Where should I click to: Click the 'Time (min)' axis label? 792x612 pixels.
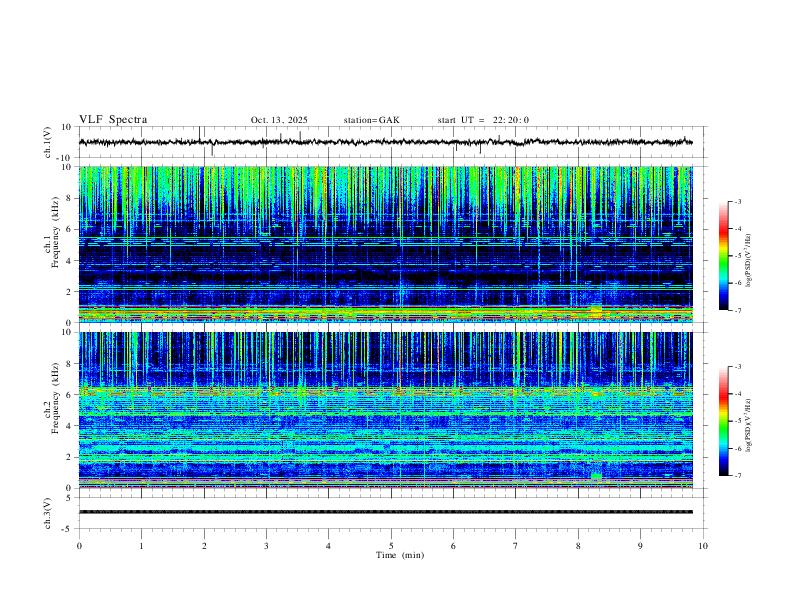click(400, 555)
